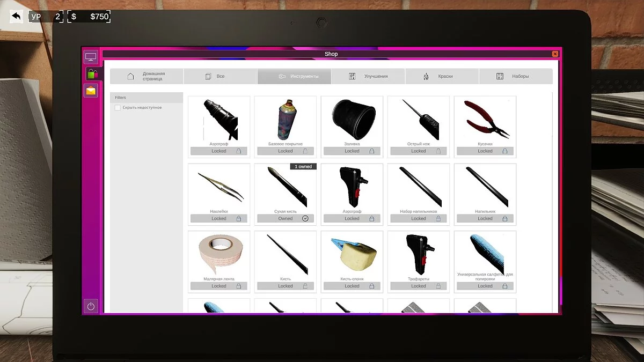Click the $750 money display

[x=89, y=17]
